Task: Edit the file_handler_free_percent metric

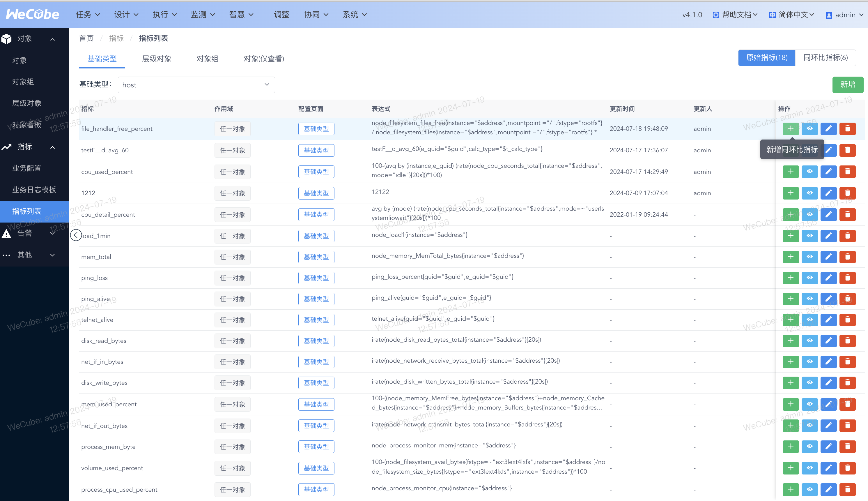Action: [x=828, y=129]
